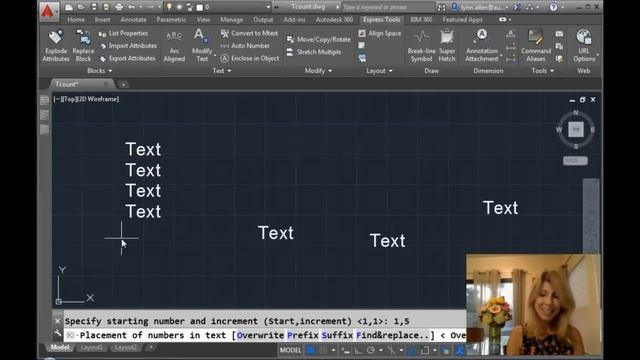The width and height of the screenshot is (640, 360).
Task: Click the ViewCube top face
Action: (576, 129)
